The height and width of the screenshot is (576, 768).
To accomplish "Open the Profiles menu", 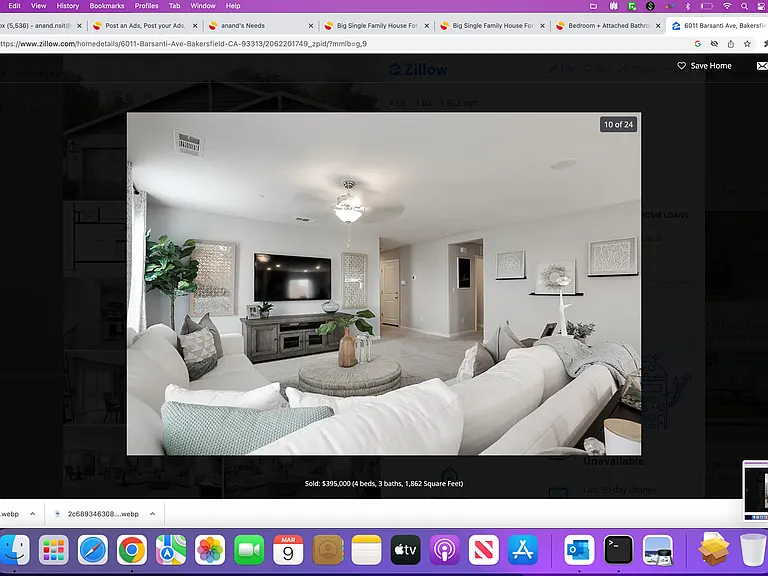I will [146, 6].
